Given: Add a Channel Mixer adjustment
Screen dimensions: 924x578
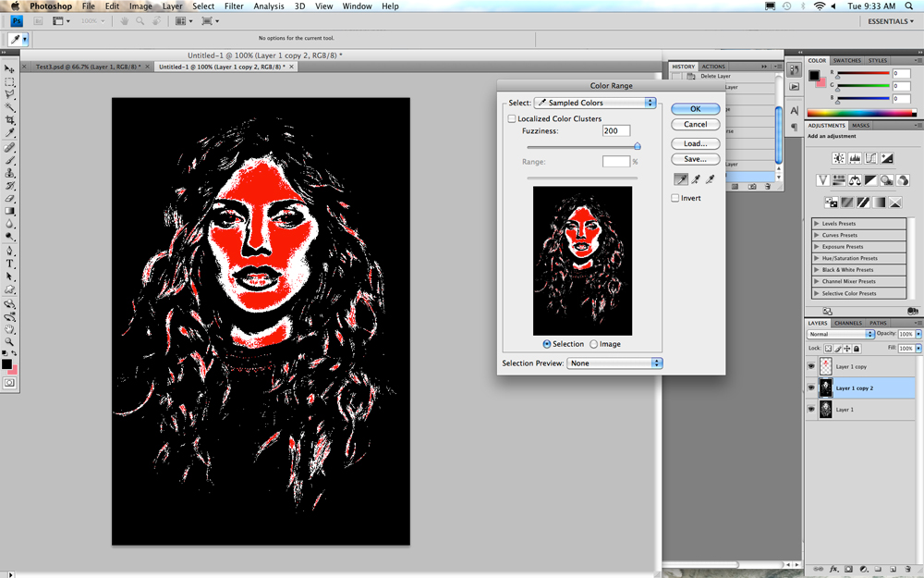Looking at the screenshot, I should point(902,180).
